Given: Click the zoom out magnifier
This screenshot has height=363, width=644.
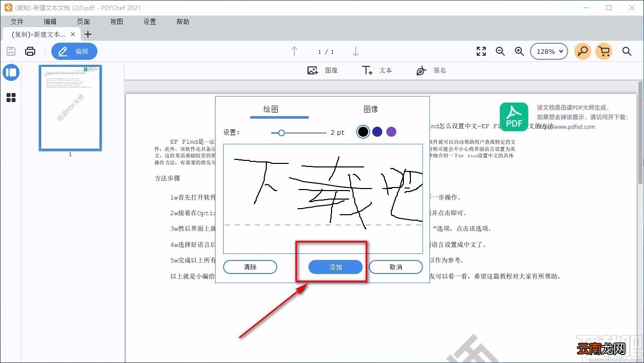Looking at the screenshot, I should point(500,51).
